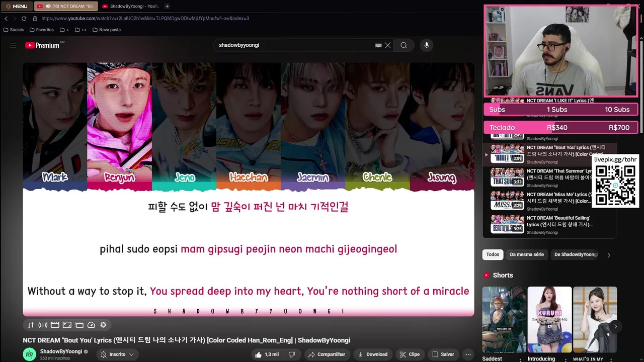Open ShadowByYoongi channel name link
The image size is (644, 362).
tap(61, 351)
